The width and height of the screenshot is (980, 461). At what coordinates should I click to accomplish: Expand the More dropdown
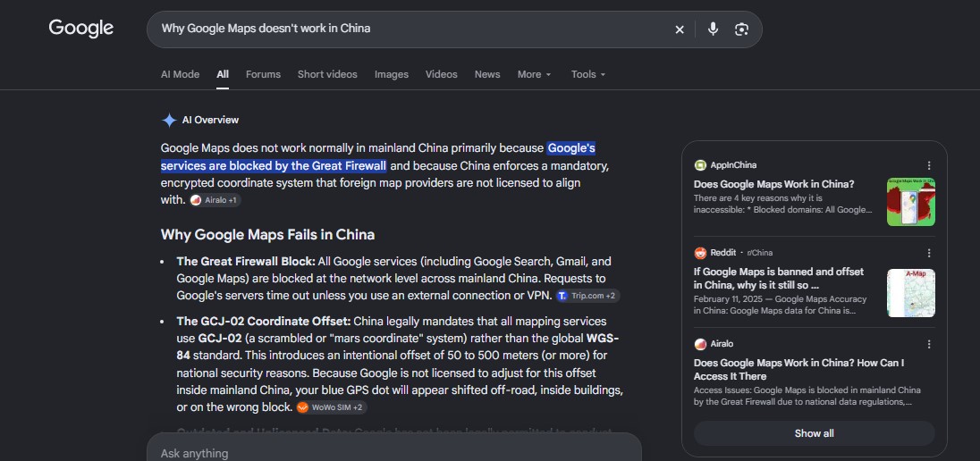coord(534,74)
